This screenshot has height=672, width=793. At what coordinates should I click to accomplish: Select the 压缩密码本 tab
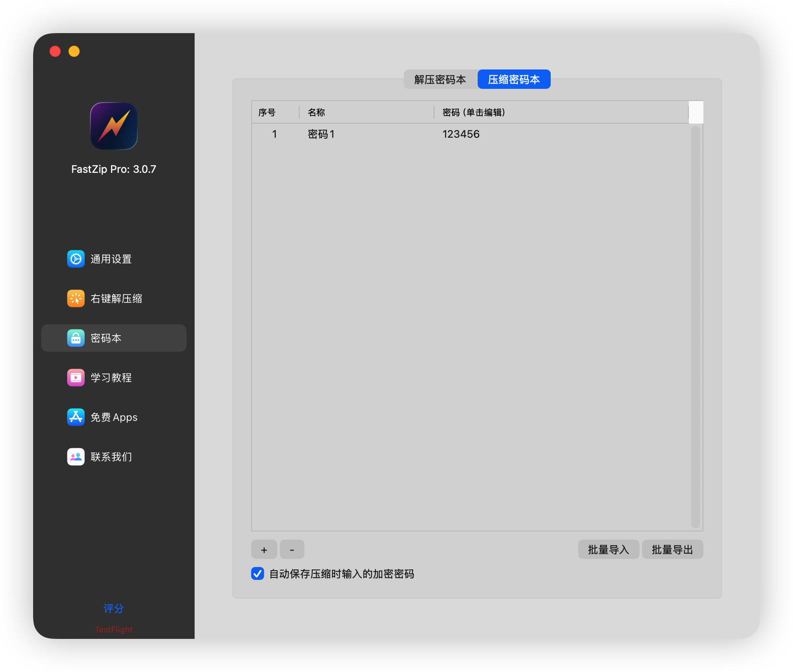click(514, 80)
